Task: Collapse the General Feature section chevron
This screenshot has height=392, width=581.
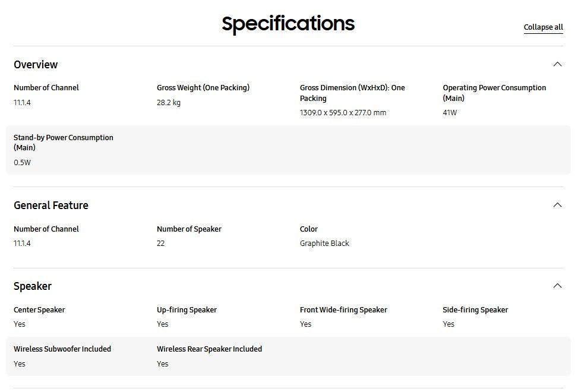Action: (x=557, y=205)
